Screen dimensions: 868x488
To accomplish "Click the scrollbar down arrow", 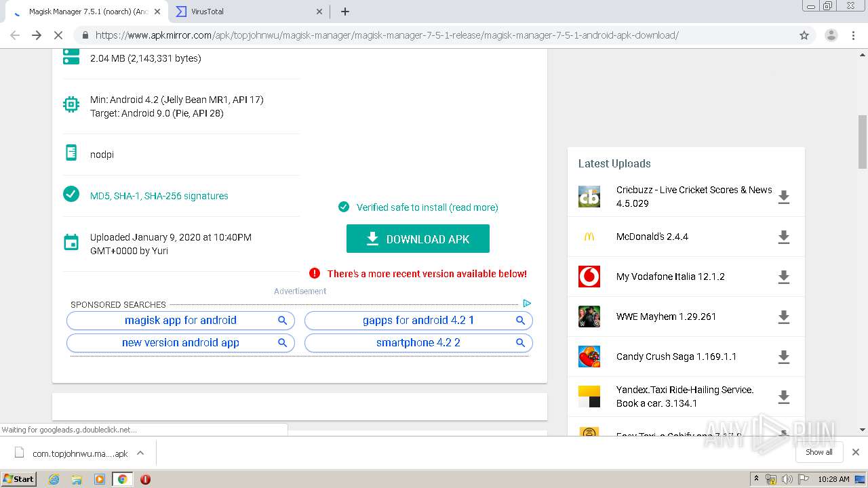I will pos(863,430).
